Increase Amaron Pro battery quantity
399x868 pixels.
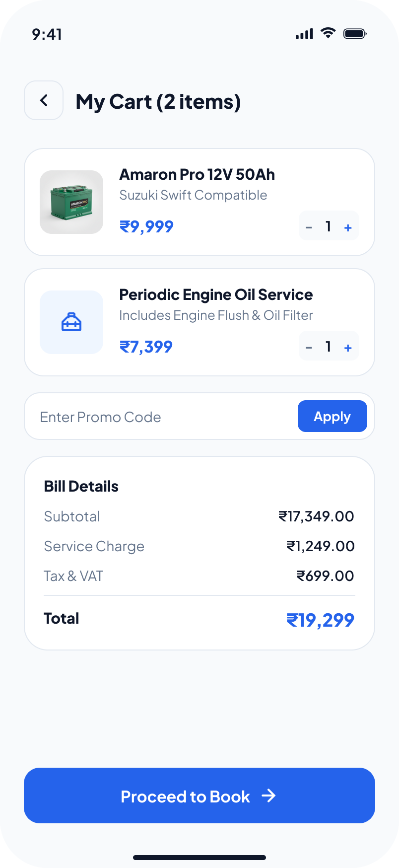point(348,227)
